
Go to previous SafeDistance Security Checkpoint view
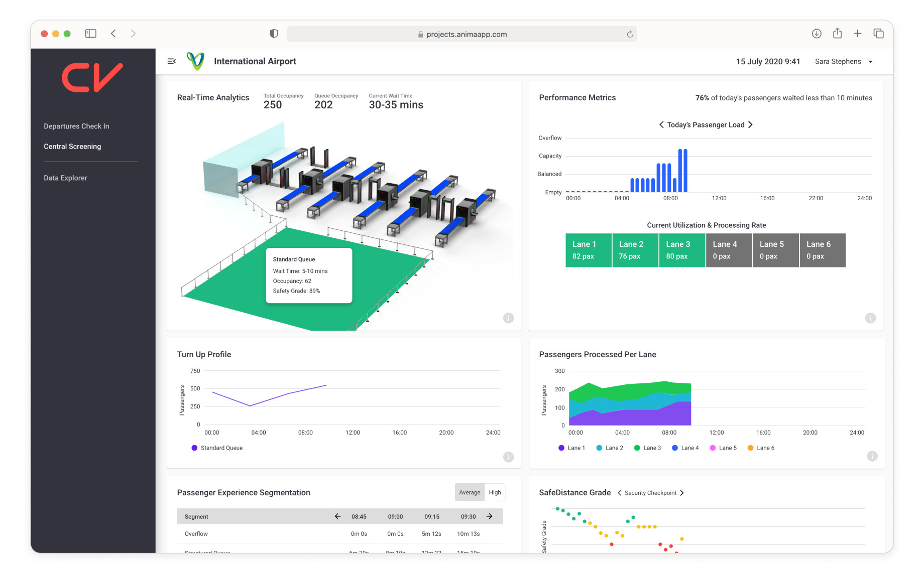619,493
